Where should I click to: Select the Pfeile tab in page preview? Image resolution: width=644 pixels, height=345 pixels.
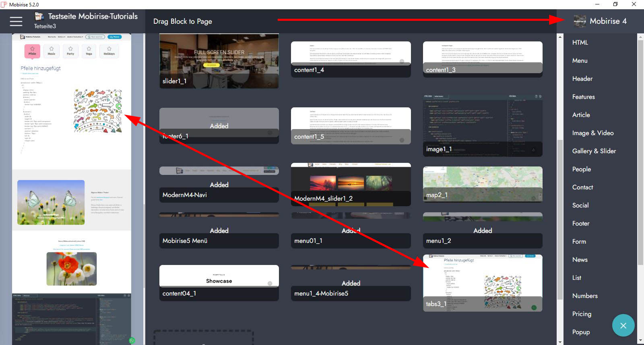coord(32,51)
